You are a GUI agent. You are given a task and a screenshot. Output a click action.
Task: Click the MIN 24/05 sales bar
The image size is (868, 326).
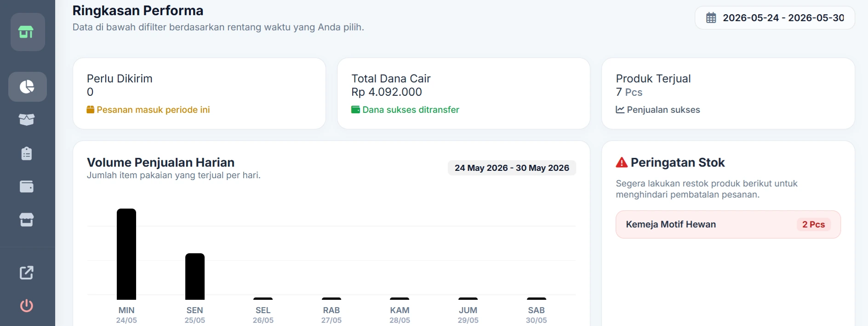tap(126, 254)
